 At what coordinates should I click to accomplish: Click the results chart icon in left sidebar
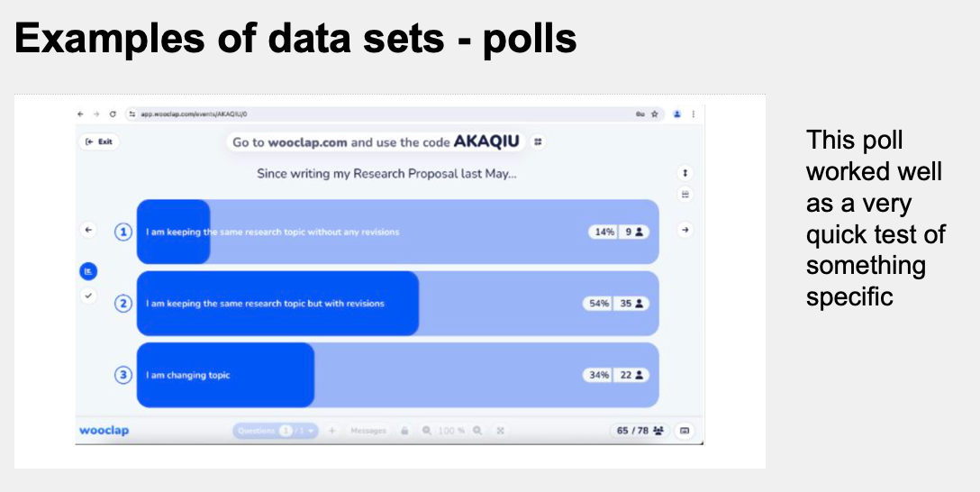tap(88, 271)
